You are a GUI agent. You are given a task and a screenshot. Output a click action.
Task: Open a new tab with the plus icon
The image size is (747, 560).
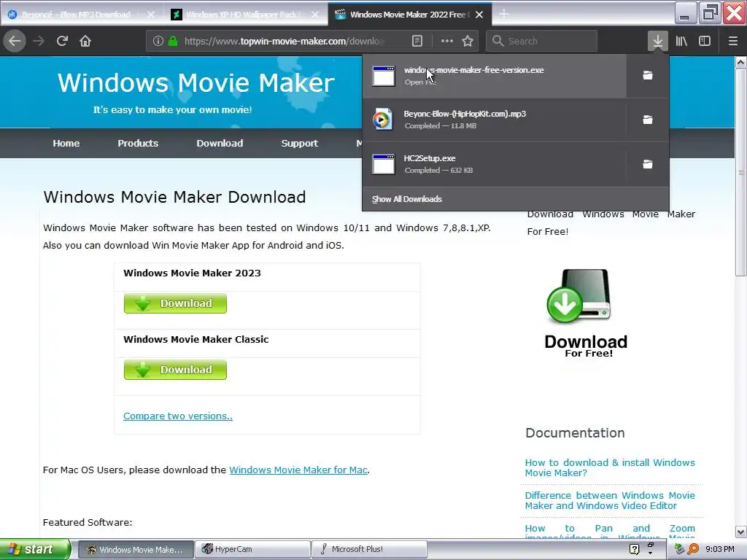coord(503,15)
